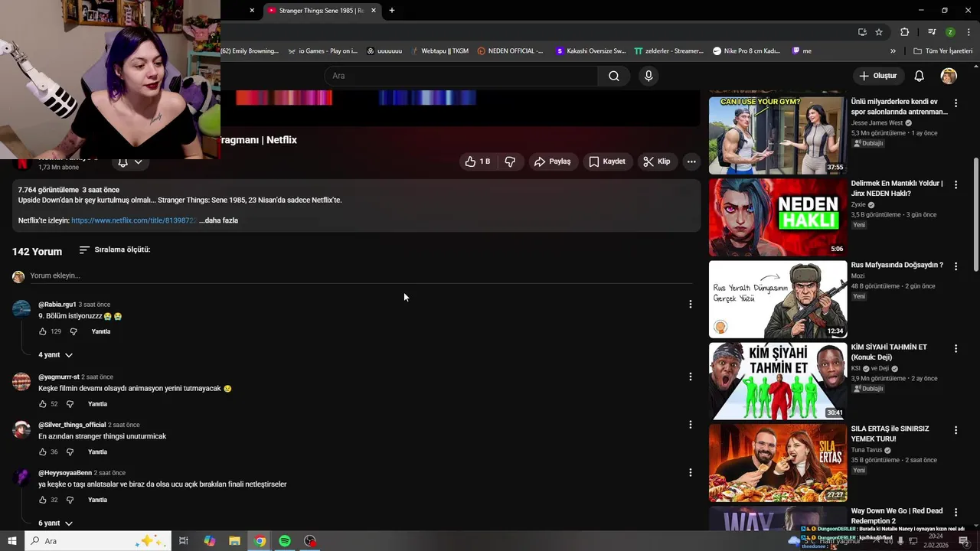This screenshot has width=980, height=551.
Task: Open Chrome extensions puzzle icon
Action: click(904, 32)
